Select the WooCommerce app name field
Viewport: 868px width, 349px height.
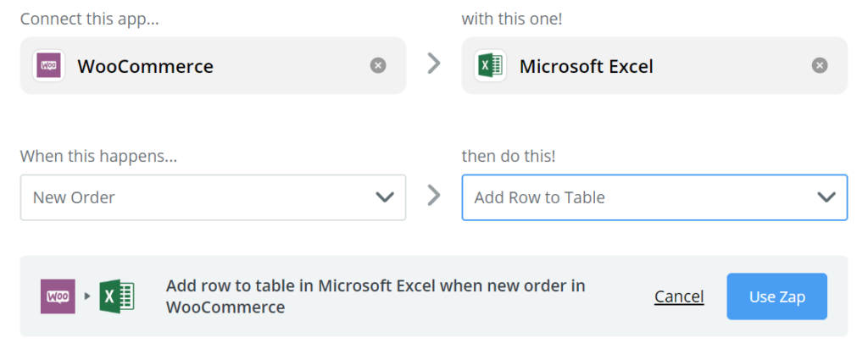213,66
